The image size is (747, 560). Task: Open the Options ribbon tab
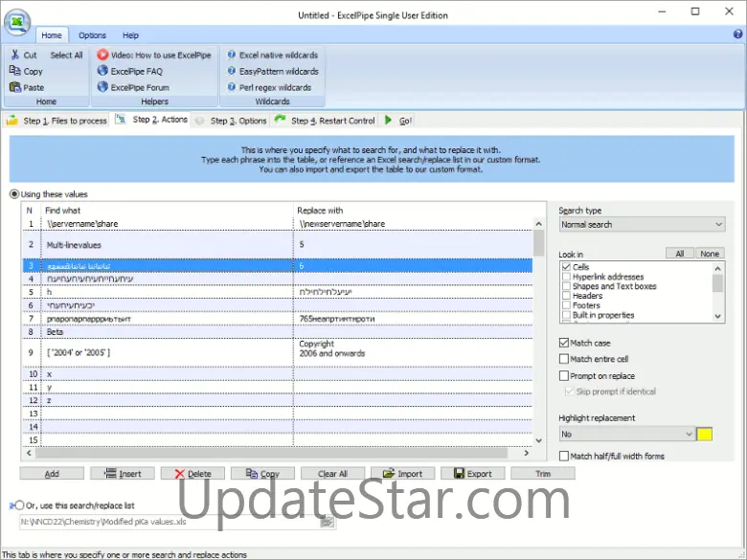[x=93, y=35]
